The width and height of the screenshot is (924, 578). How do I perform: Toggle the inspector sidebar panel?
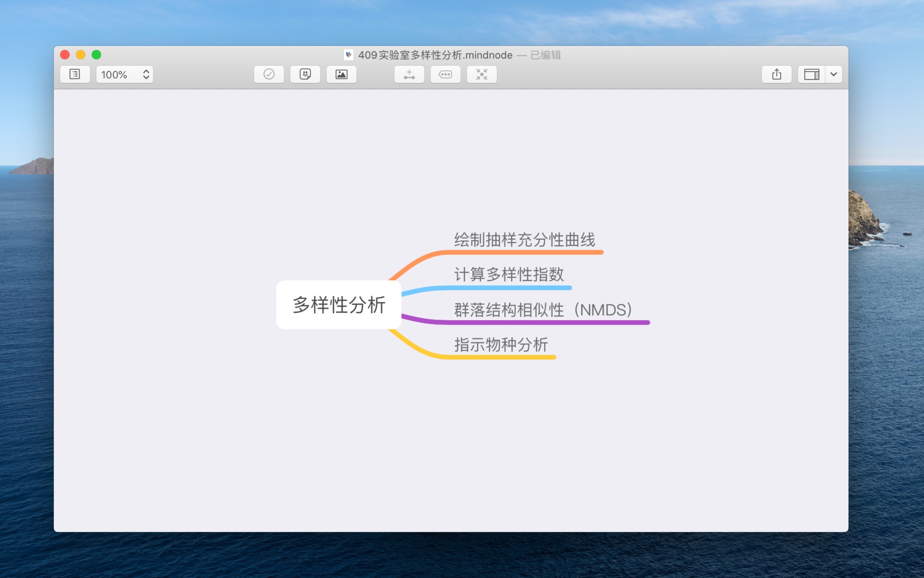810,74
